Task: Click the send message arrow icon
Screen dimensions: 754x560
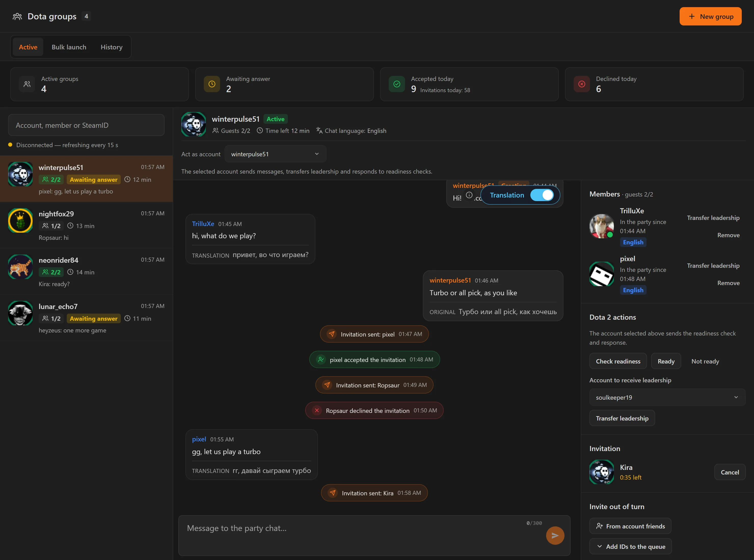Action: coord(555,536)
